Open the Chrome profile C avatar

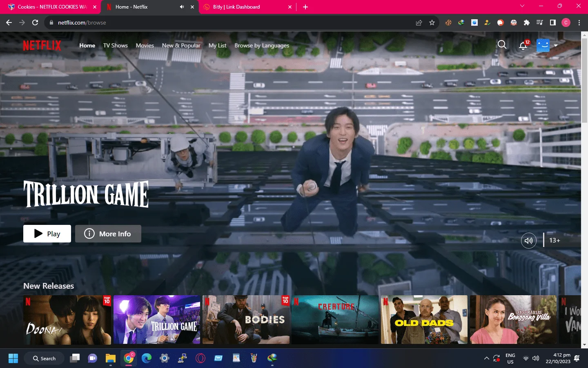click(566, 22)
